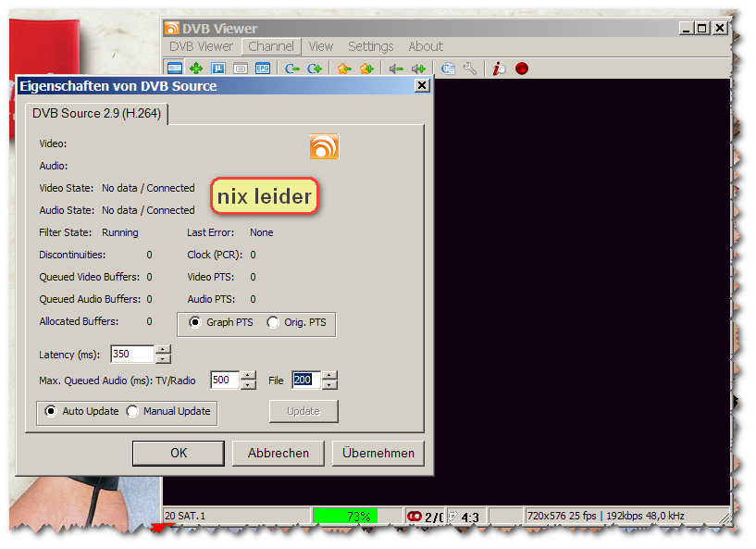756x549 pixels.
Task: Click the favourite plus star icon
Action: tap(366, 69)
